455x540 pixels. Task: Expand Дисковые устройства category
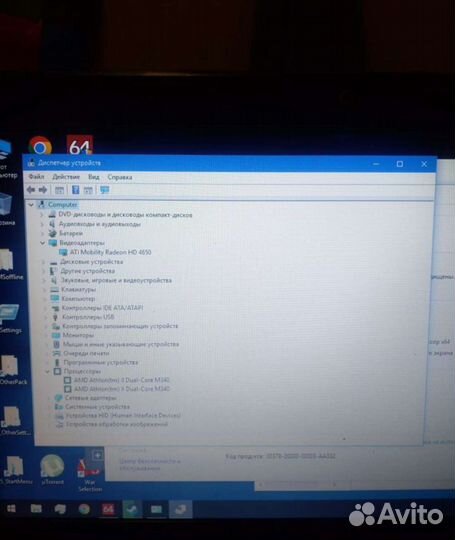pyautogui.click(x=43, y=262)
